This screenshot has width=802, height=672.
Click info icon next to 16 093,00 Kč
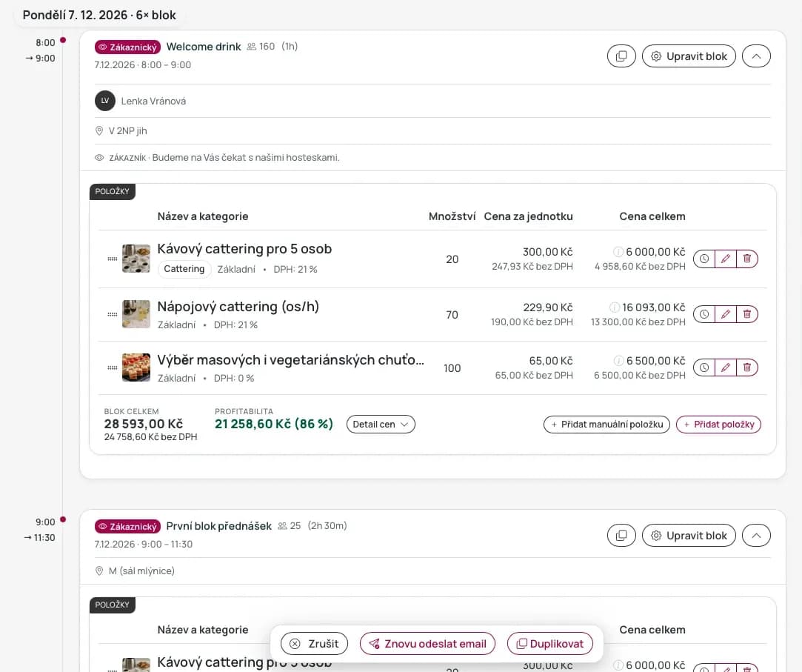coord(615,307)
